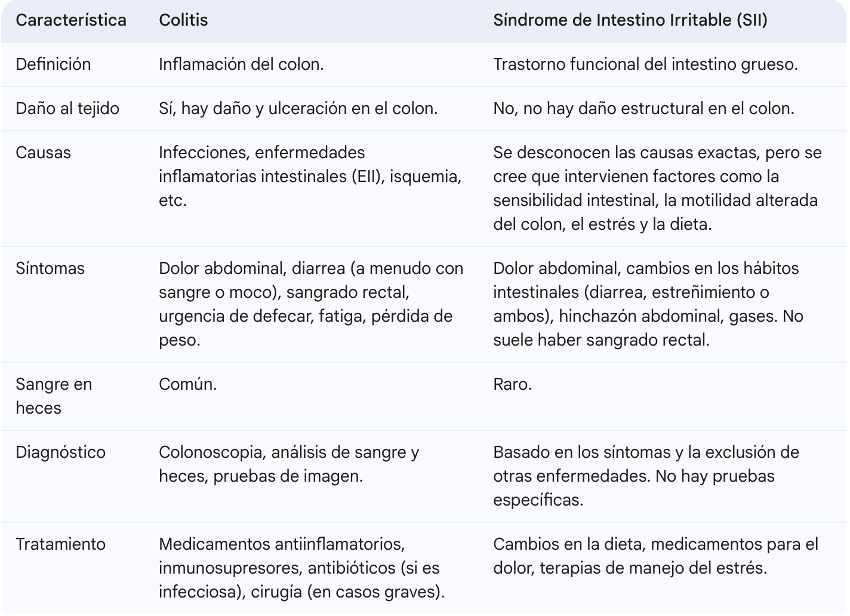Click "Sí, hay daño y ulceración" cell

pos(298,109)
